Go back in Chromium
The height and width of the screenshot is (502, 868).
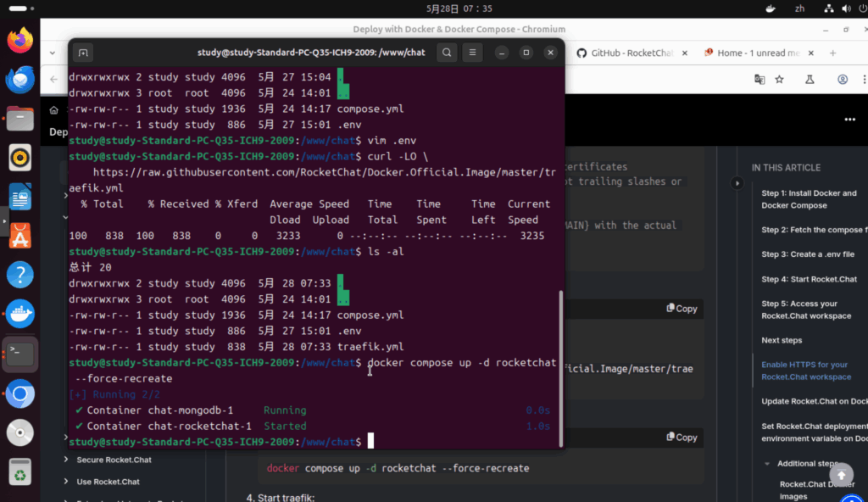coord(53,79)
